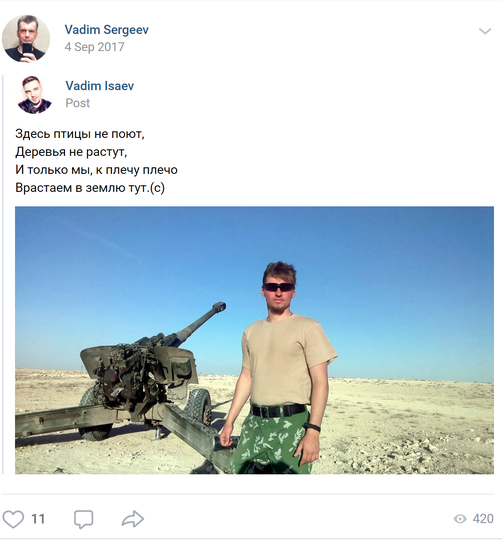Open Vadim Sergeev profile link

click(x=107, y=30)
